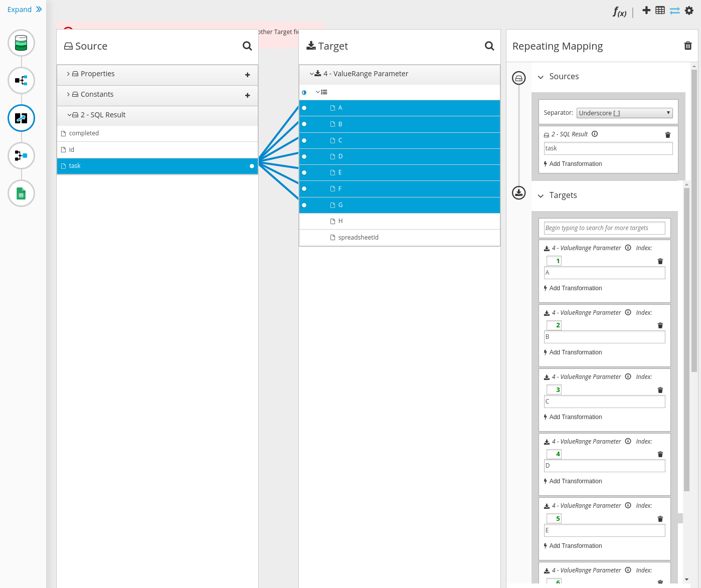Collapse the 4 - ValueRange Parameter group

pyautogui.click(x=311, y=74)
